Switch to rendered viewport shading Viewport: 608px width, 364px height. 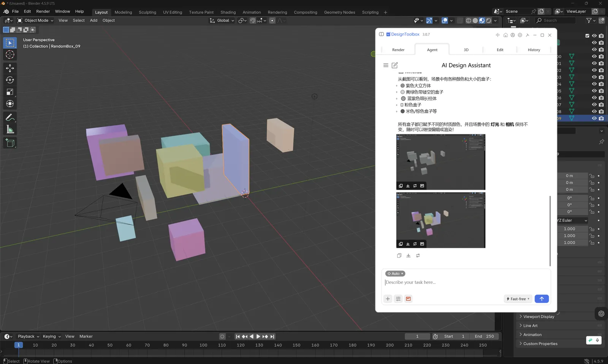(489, 20)
